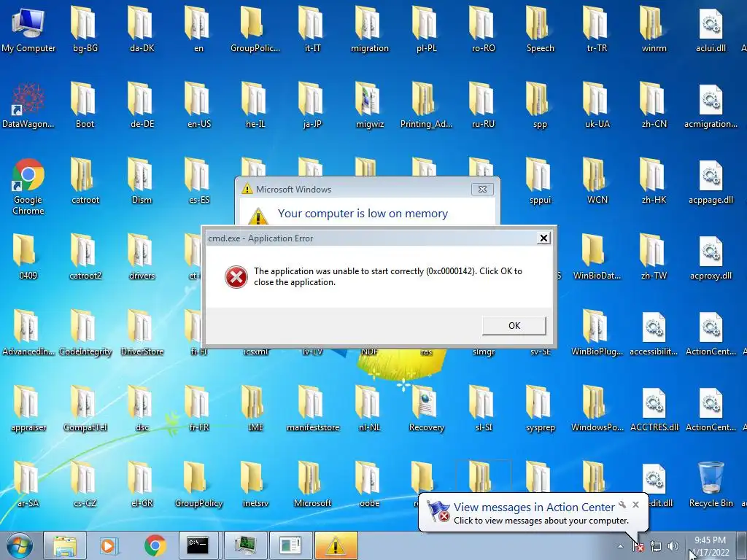The width and height of the screenshot is (747, 560).
Task: Switch to the Command Prompt taskbar window
Action: tap(198, 545)
